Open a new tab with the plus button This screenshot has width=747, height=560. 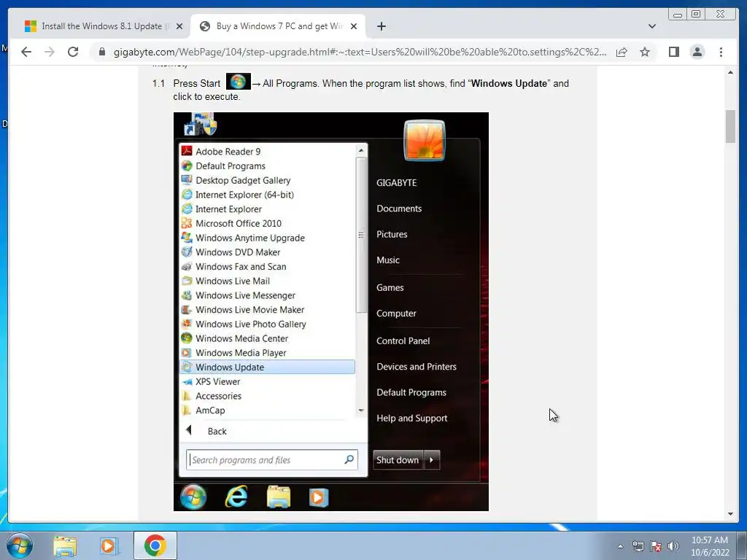pyautogui.click(x=381, y=26)
